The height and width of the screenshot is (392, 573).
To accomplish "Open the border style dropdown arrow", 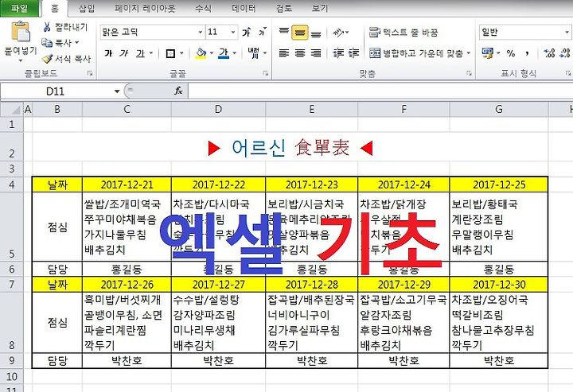I will coord(181,53).
